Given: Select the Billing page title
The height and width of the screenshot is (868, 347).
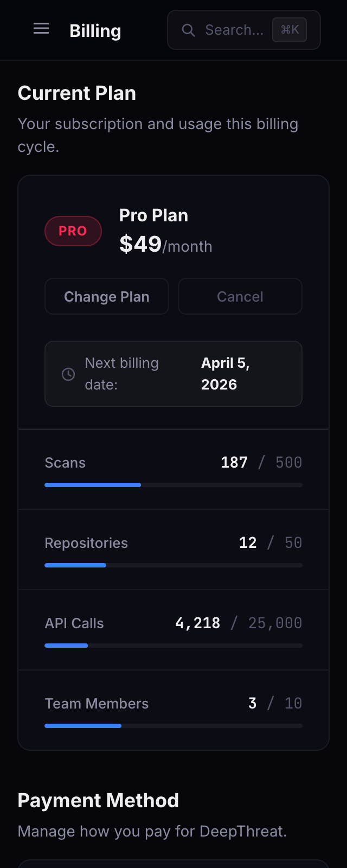Looking at the screenshot, I should click(95, 31).
